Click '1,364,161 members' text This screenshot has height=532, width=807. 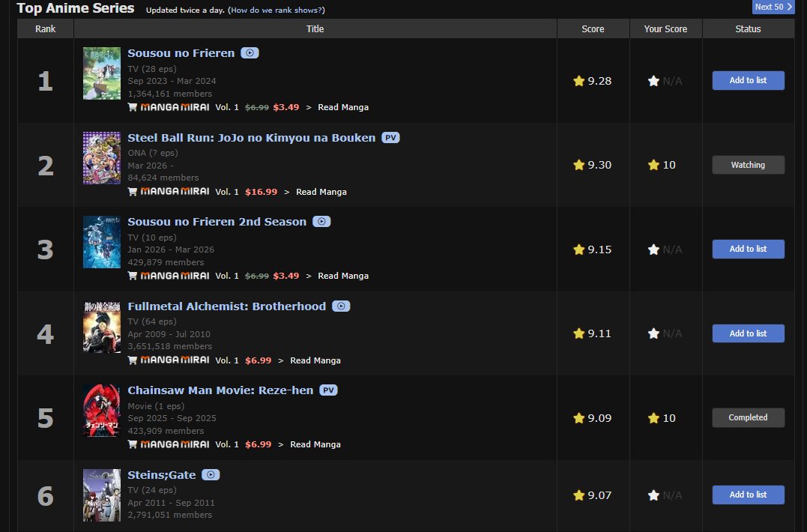click(x=170, y=94)
